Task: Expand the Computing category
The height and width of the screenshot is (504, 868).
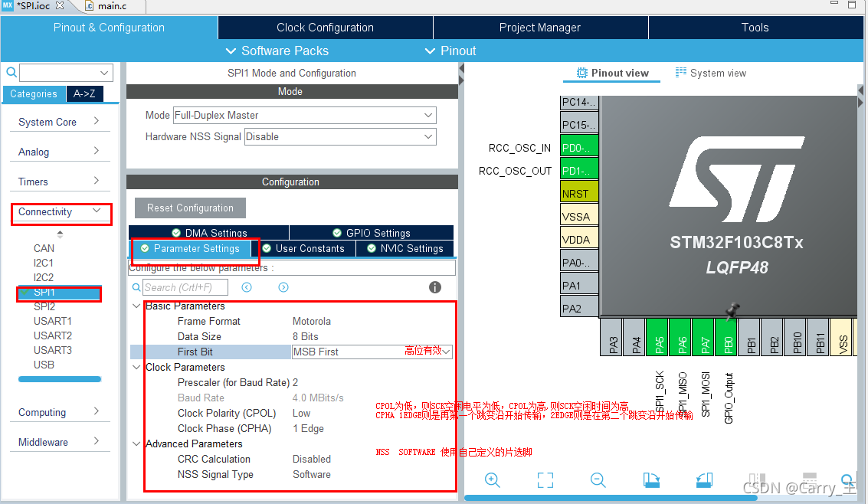Action: click(x=60, y=412)
